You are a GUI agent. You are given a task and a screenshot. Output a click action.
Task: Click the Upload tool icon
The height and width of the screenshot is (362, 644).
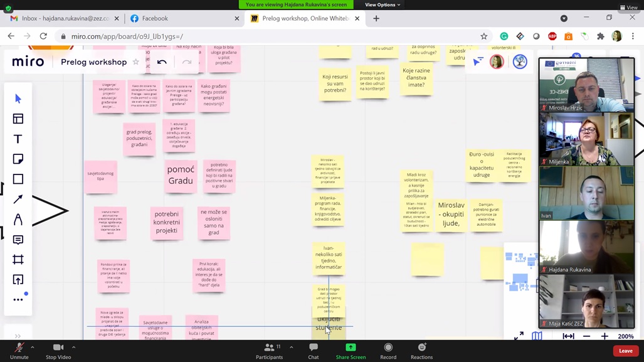point(18,280)
